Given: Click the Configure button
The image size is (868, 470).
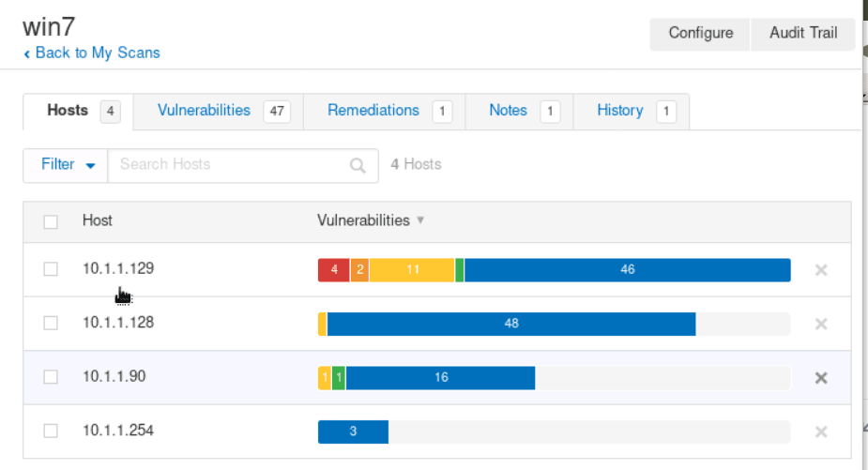Looking at the screenshot, I should [700, 34].
